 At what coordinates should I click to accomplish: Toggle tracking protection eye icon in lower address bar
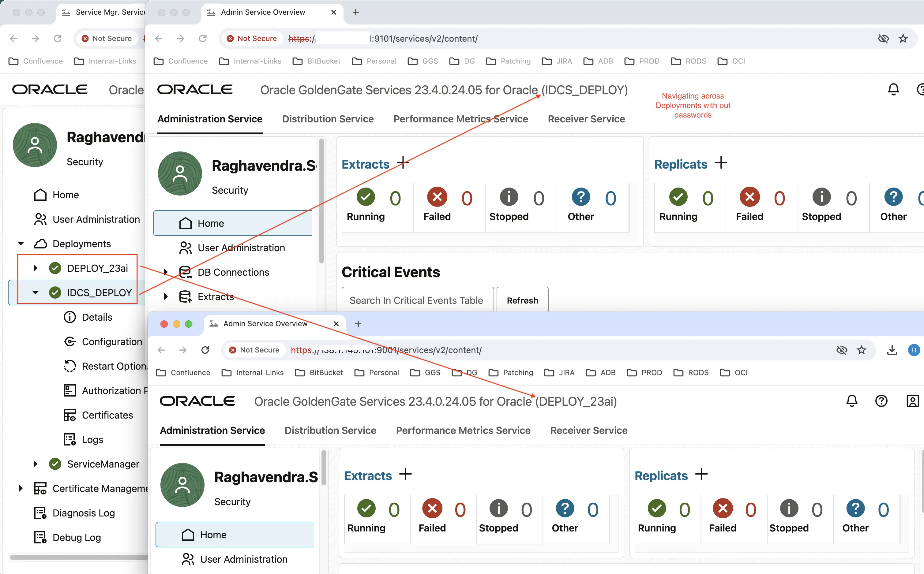pyautogui.click(x=842, y=350)
